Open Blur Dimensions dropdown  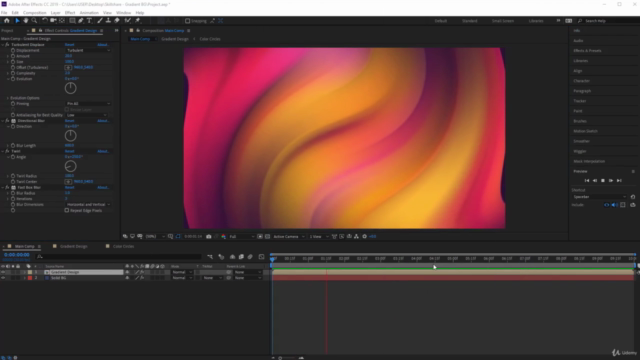(x=88, y=204)
